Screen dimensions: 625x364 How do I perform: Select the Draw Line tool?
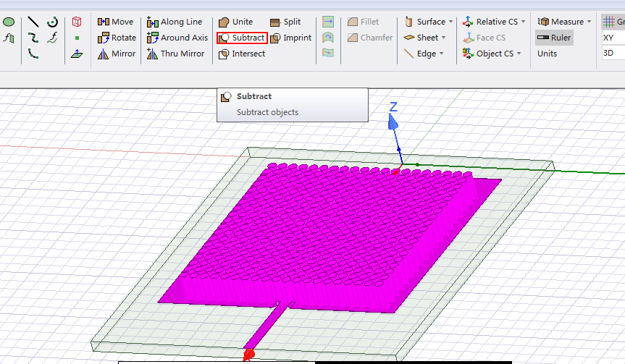[33, 22]
